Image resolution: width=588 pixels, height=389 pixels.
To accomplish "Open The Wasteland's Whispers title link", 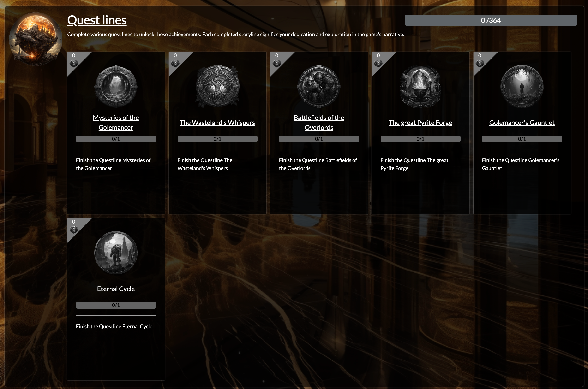I will (x=217, y=123).
